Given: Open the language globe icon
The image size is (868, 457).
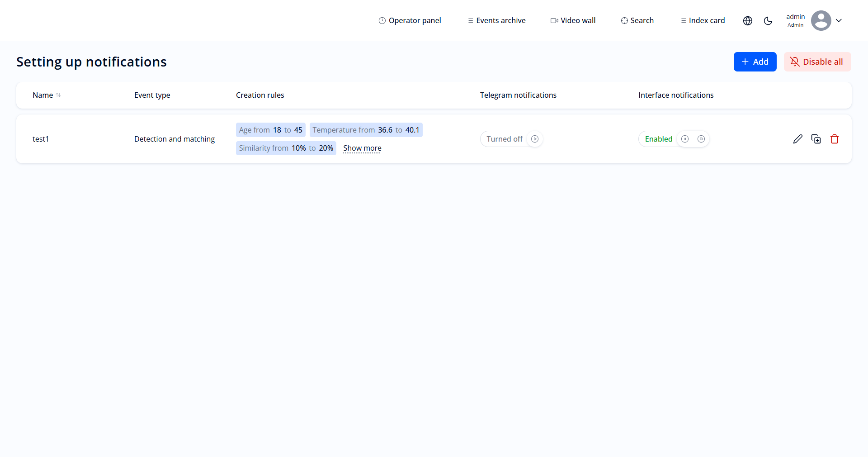Looking at the screenshot, I should coord(748,20).
